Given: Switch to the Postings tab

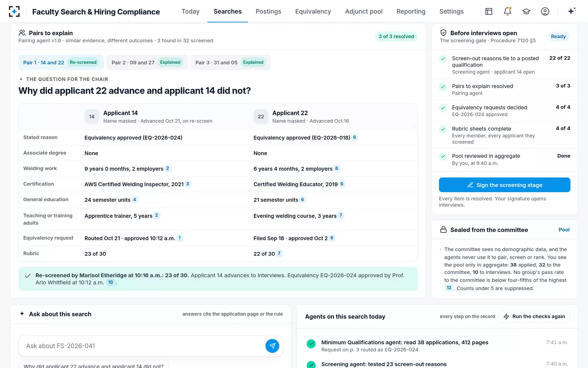Looking at the screenshot, I should point(268,11).
